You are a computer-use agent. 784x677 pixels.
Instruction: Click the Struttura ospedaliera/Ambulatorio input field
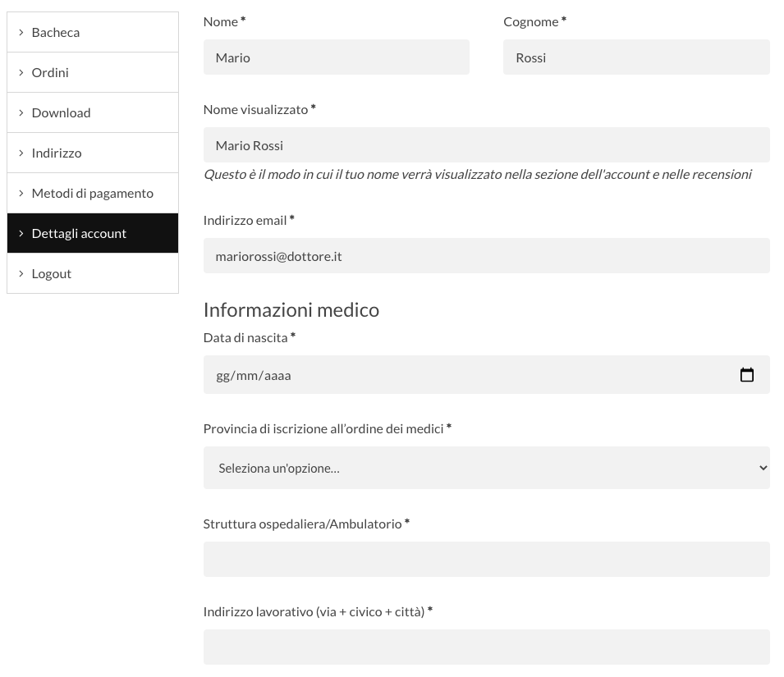[486, 560]
